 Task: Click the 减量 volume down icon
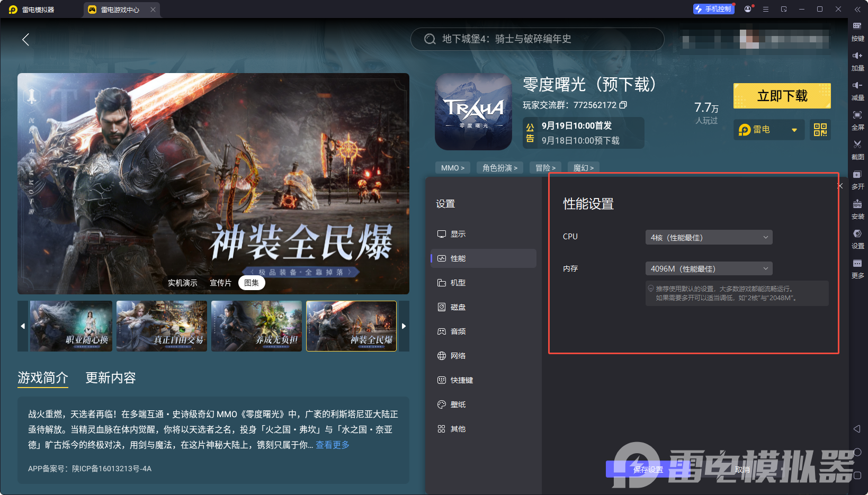(858, 89)
